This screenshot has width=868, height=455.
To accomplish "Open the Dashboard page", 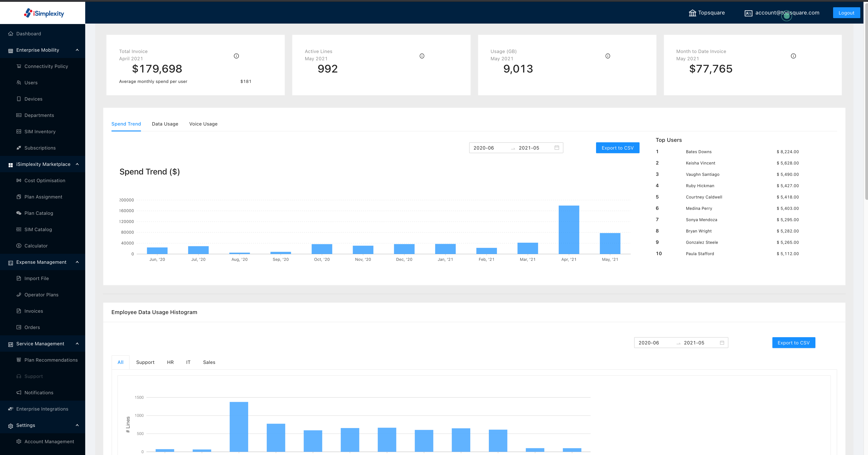I will pos(28,33).
